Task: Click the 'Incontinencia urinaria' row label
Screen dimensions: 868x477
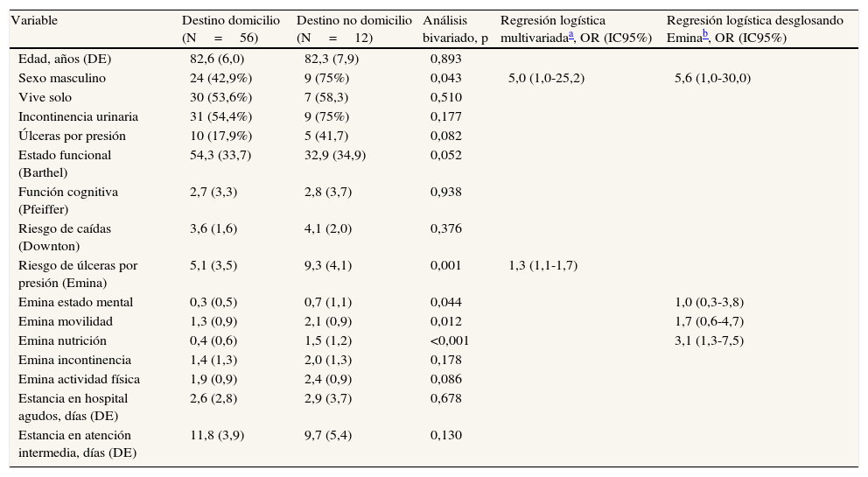Action: 78,116
